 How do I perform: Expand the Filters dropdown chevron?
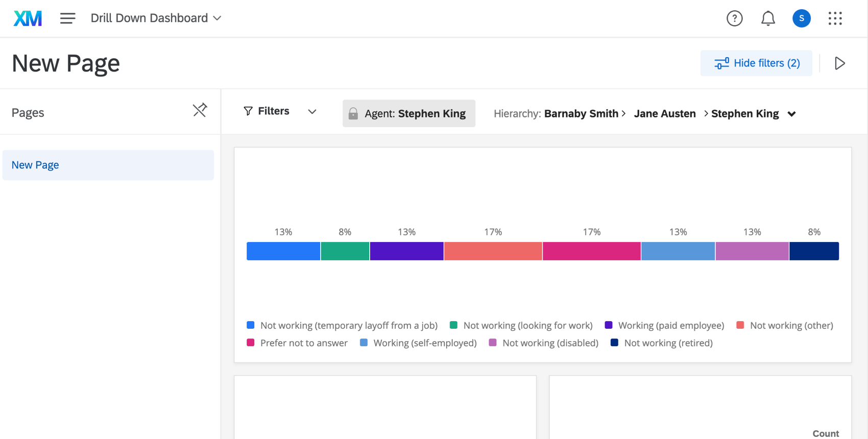[312, 111]
